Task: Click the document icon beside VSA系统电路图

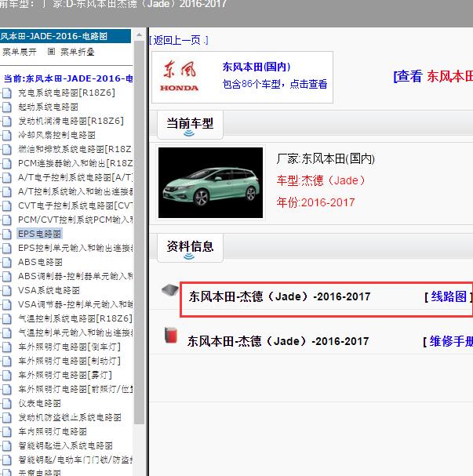Action: [x=7, y=290]
